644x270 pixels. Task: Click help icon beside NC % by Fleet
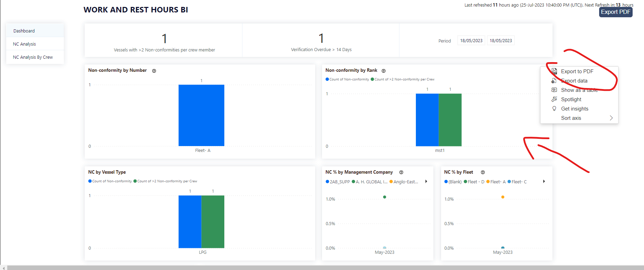[x=483, y=172]
